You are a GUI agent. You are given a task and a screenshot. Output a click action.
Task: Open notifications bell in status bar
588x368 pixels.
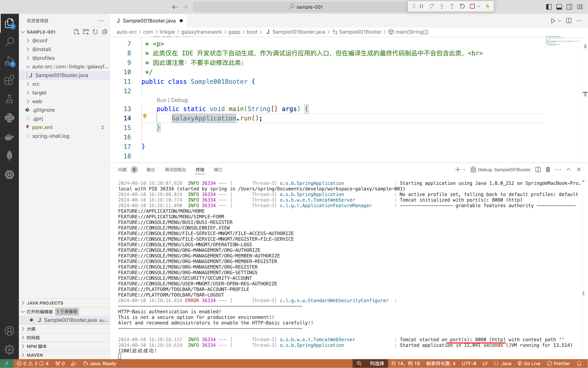coord(579,363)
